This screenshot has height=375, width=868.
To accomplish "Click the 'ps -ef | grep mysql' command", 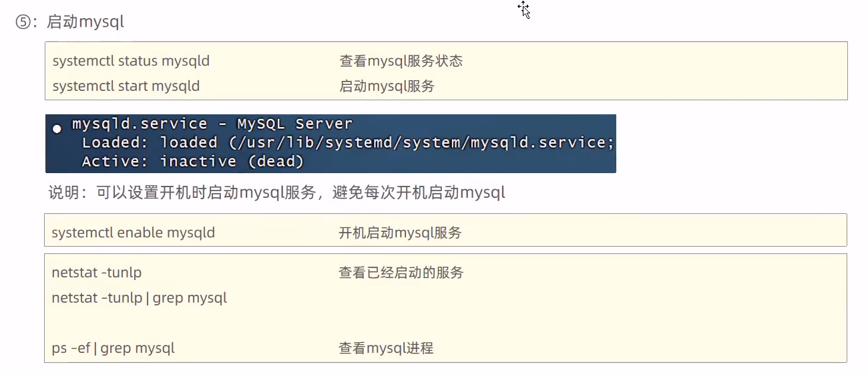I will click(113, 348).
